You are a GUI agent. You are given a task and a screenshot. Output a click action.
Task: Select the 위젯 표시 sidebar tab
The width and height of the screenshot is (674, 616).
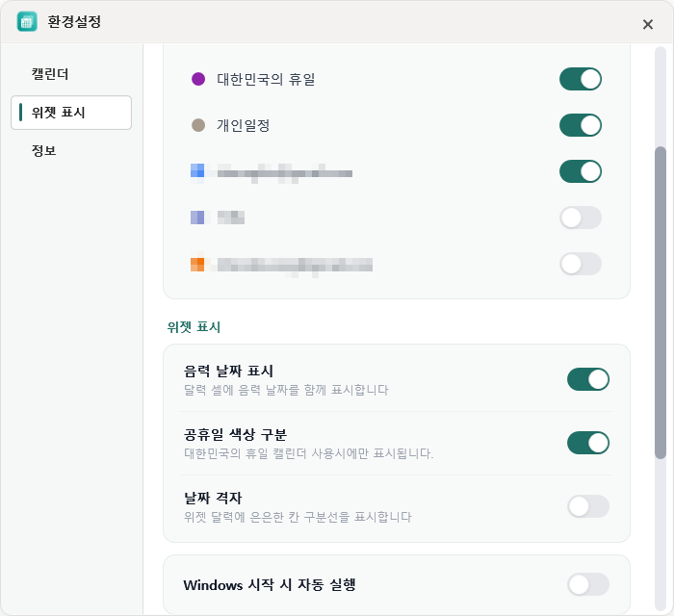tap(71, 113)
